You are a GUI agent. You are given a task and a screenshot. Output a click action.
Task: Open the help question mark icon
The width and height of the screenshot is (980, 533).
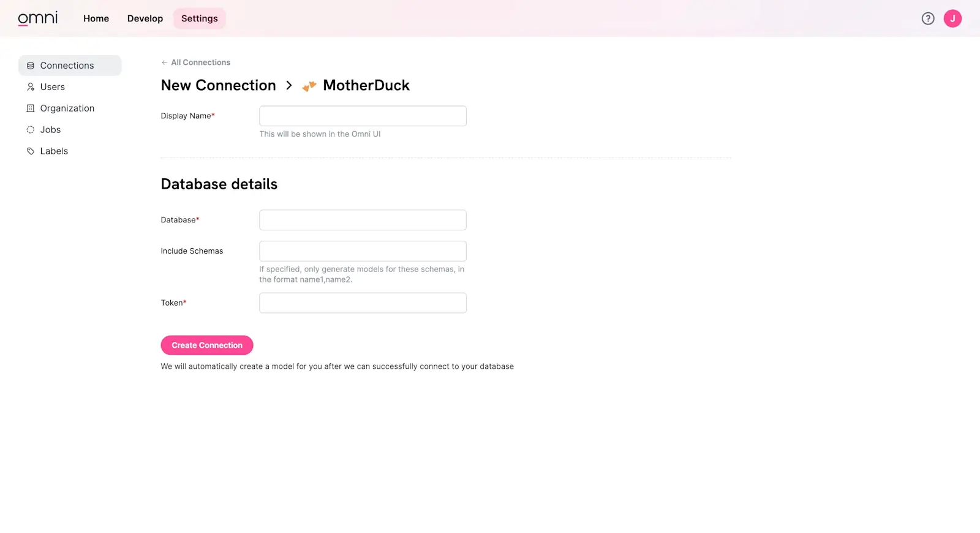928,18
